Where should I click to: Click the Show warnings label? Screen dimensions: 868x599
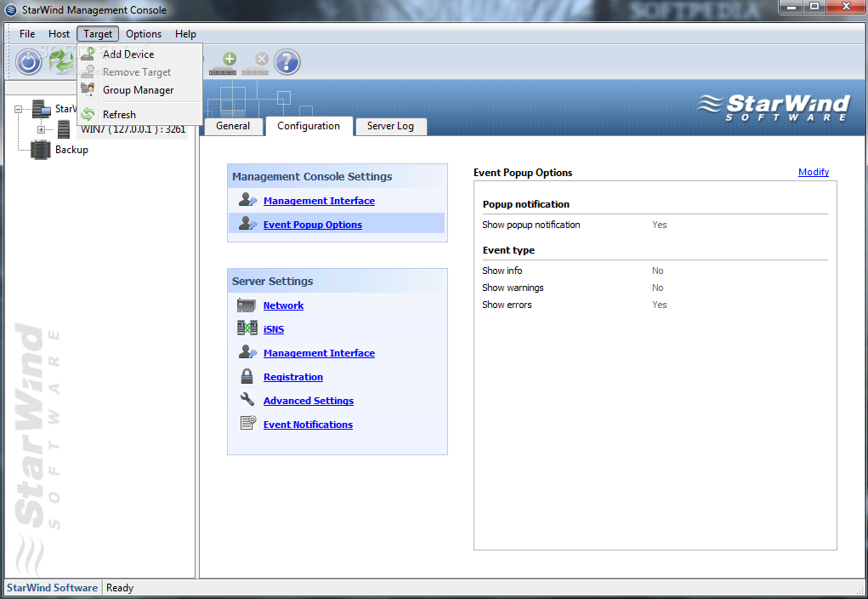[x=513, y=288]
